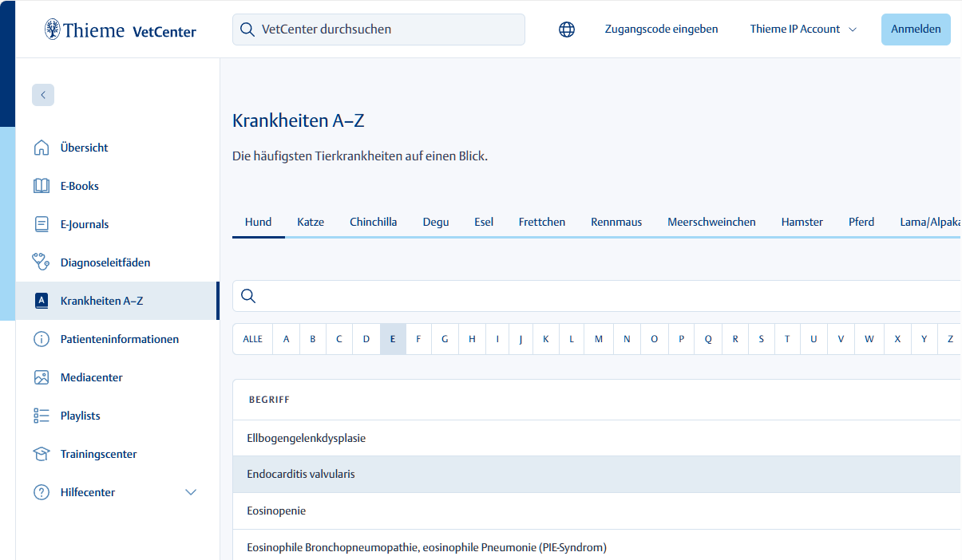Open Playlists via the list icon
Screen dimensions: 962x560
pos(42,416)
